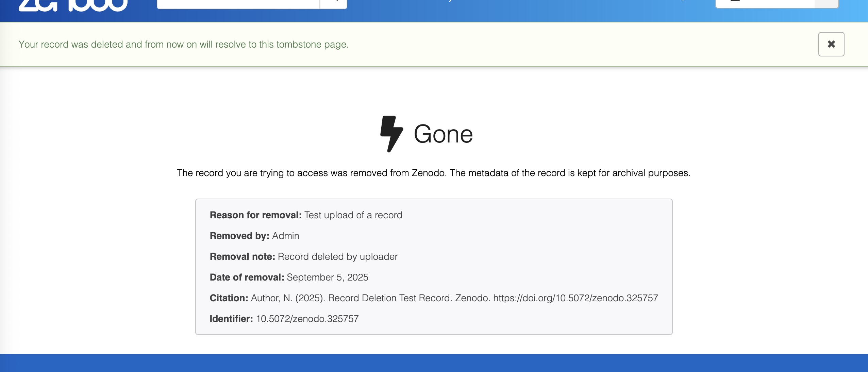This screenshot has width=868, height=372.
Task: Click the "Citation:" label
Action: (229, 298)
